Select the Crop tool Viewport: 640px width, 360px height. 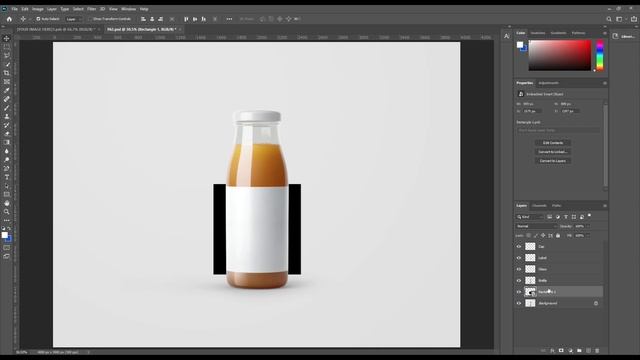coord(7,73)
